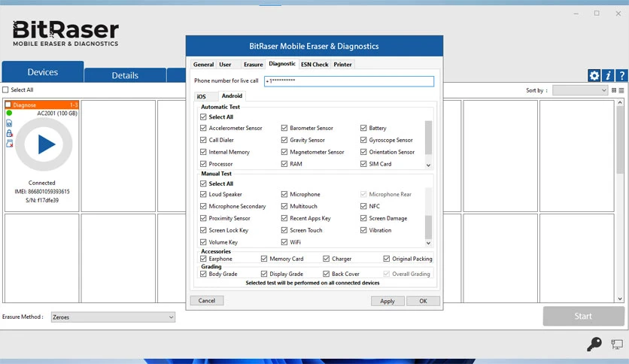The image size is (629, 364).
Task: Uncheck Accelerometer Sensor
Action: tap(203, 128)
